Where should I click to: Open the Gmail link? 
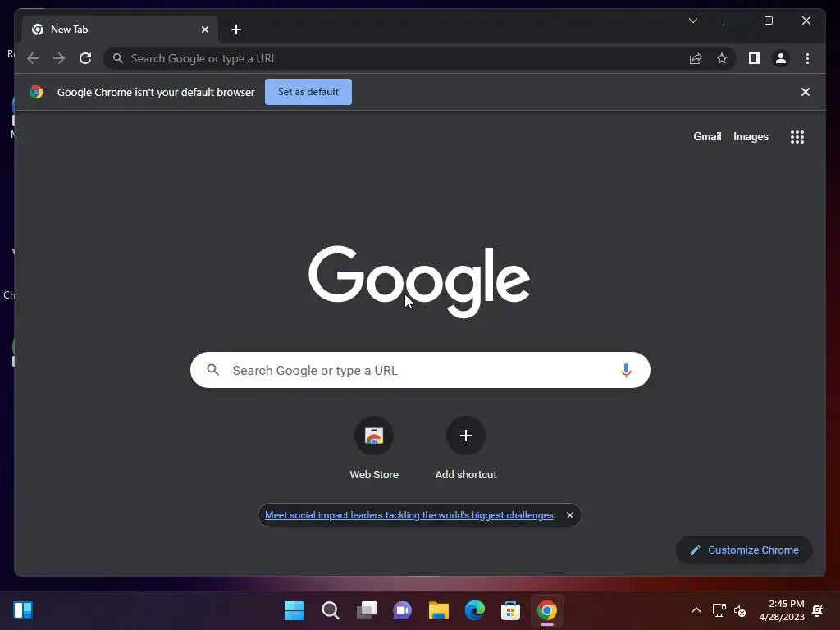pyautogui.click(x=707, y=137)
